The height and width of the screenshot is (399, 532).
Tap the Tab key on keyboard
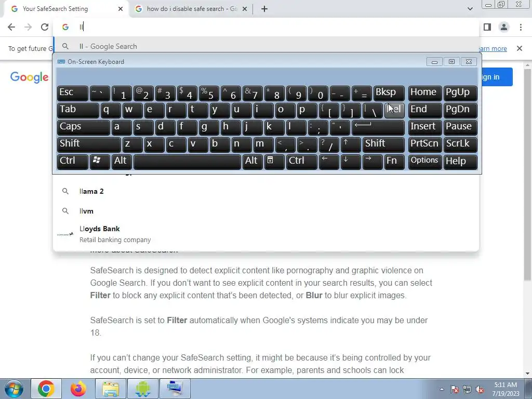[78, 110]
